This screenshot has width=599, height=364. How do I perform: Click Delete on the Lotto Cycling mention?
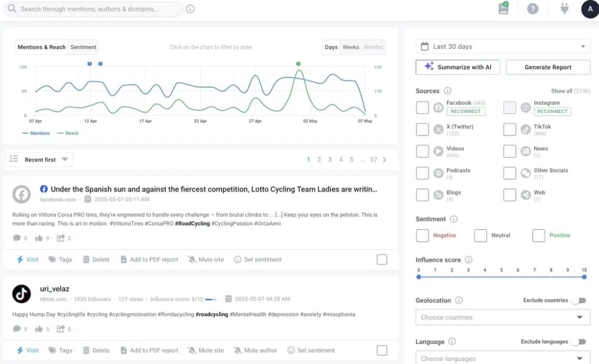96,259
